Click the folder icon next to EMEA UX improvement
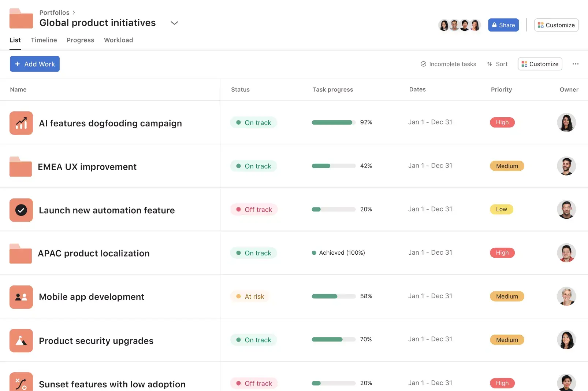The height and width of the screenshot is (391, 588). coord(21,166)
